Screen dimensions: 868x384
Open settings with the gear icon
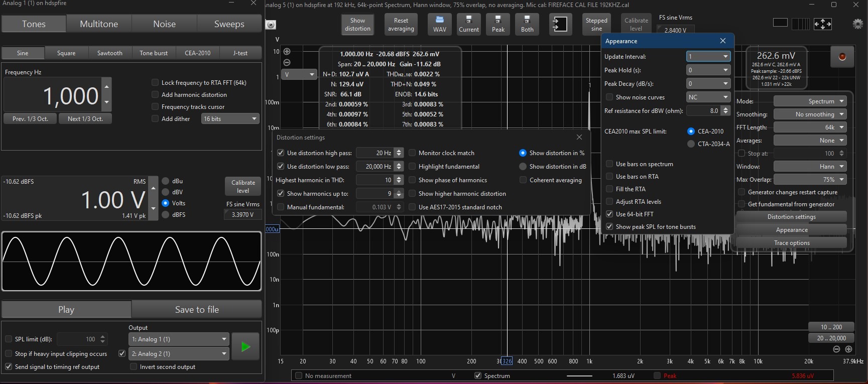click(858, 24)
